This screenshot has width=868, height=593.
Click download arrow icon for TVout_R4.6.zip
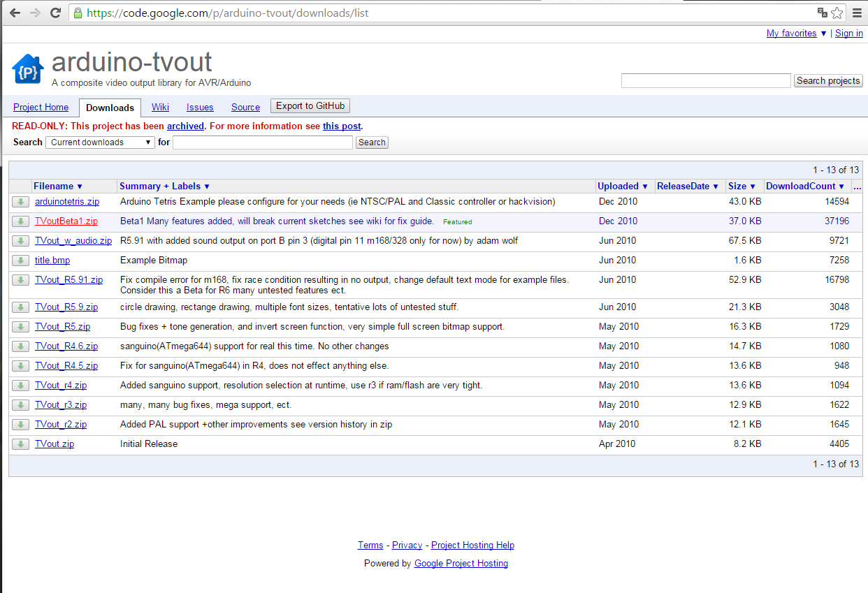pos(20,346)
